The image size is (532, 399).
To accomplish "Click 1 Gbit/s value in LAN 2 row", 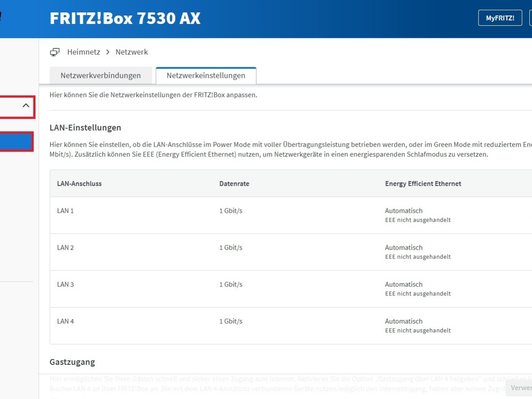I will pos(231,248).
